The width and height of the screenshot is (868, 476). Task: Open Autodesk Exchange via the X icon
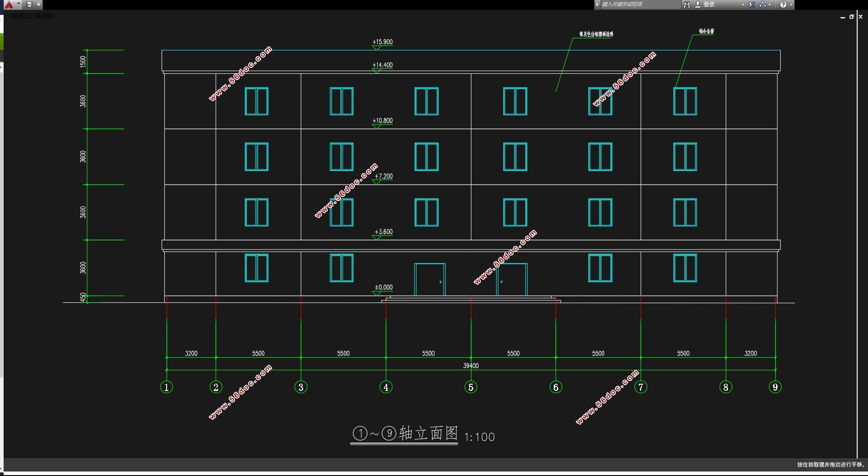(752, 4)
